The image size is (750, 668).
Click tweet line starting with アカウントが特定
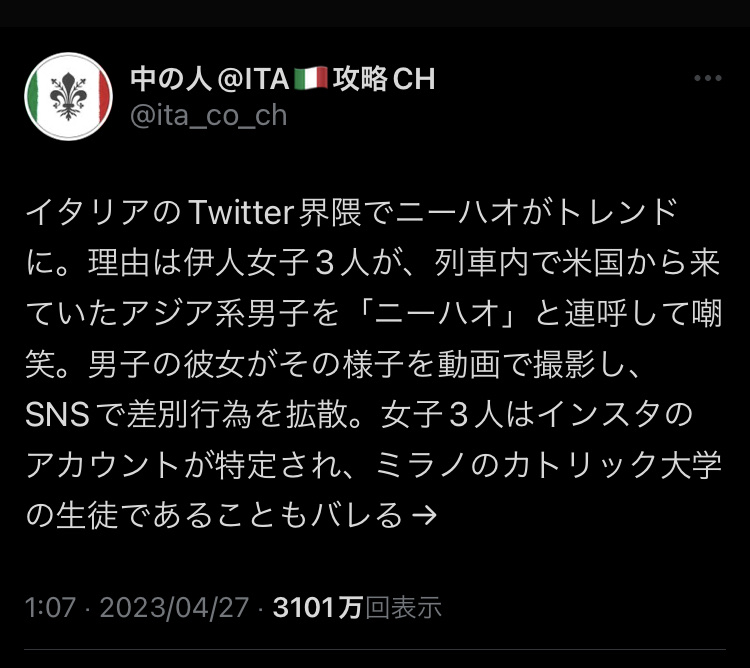(x=373, y=465)
